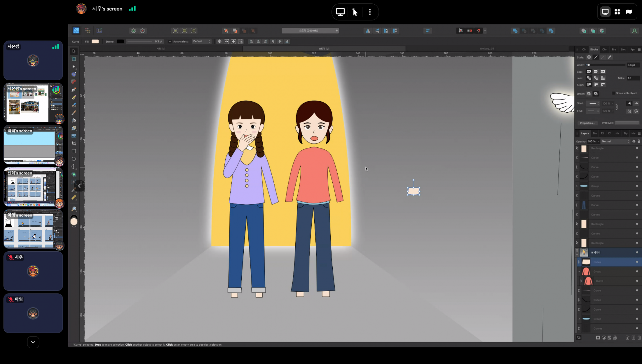Select the Pen tool in the toolbox
The width and height of the screenshot is (642, 364).
click(x=74, y=90)
